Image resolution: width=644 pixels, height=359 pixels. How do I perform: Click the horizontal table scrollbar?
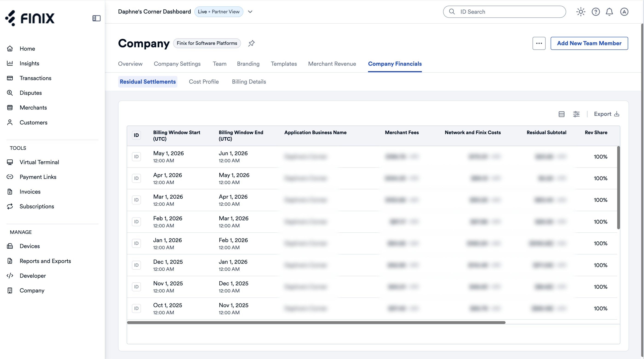pyautogui.click(x=316, y=323)
